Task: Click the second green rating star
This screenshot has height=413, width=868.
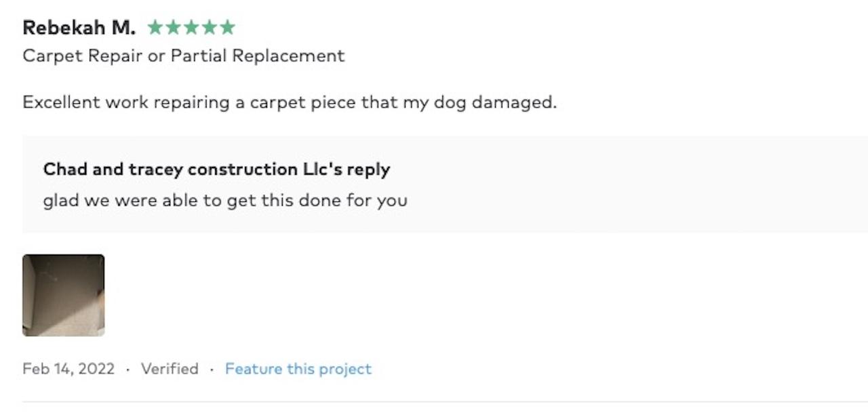Action: pos(174,28)
